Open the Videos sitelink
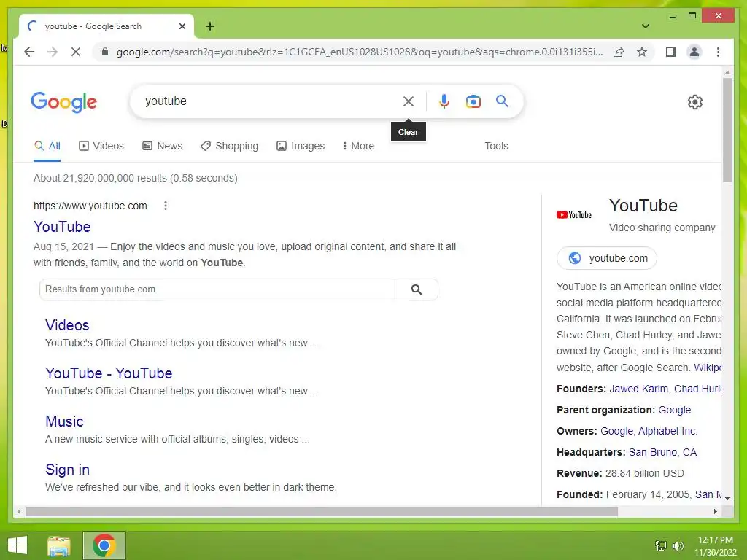This screenshot has width=747, height=560. 67,325
